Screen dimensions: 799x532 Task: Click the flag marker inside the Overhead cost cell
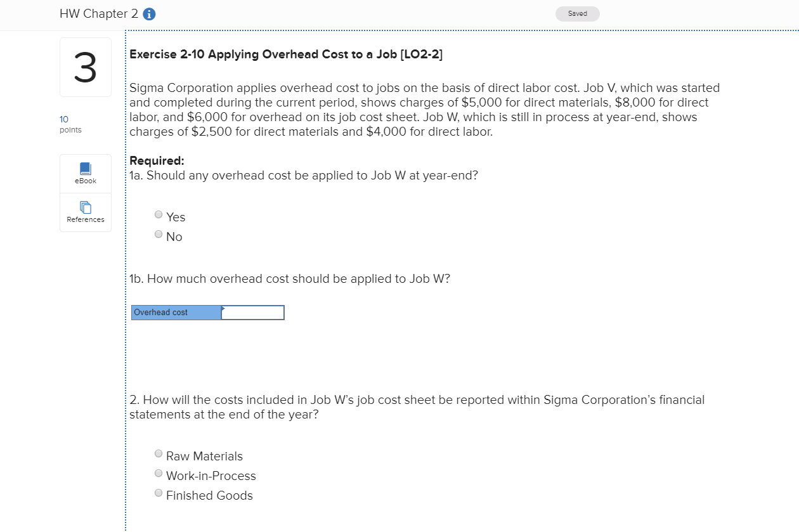coord(223,309)
